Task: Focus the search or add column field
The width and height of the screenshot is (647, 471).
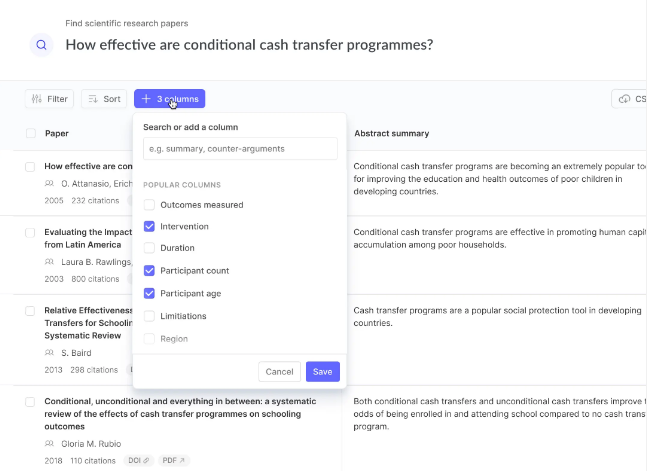Action: (x=240, y=149)
